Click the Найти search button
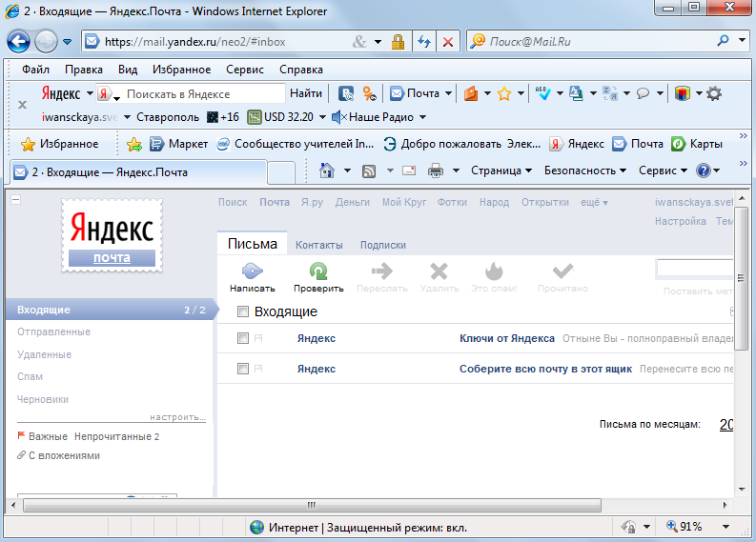The width and height of the screenshot is (756, 542). pyautogui.click(x=306, y=93)
